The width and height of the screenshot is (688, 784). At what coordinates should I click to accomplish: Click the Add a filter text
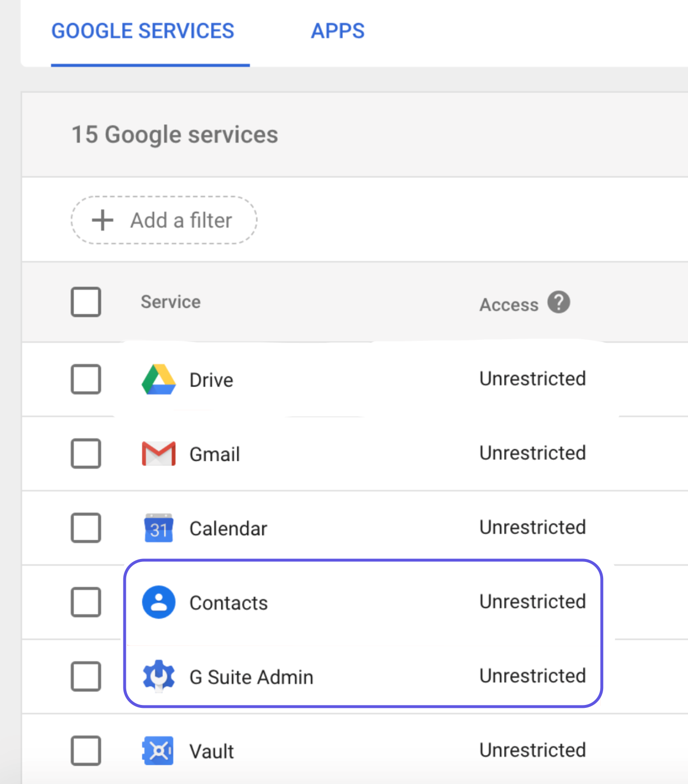pos(181,220)
